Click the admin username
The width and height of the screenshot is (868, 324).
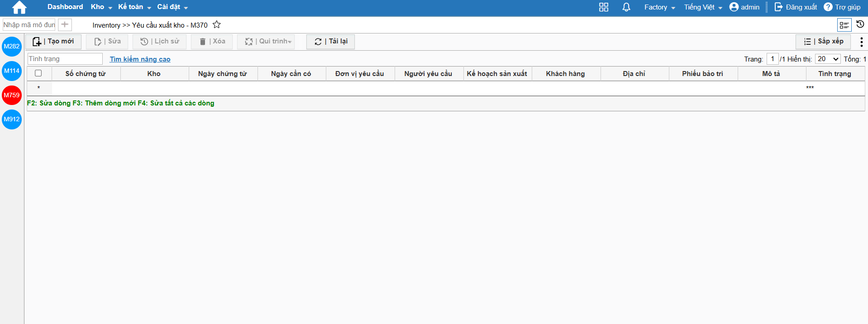[x=750, y=7]
